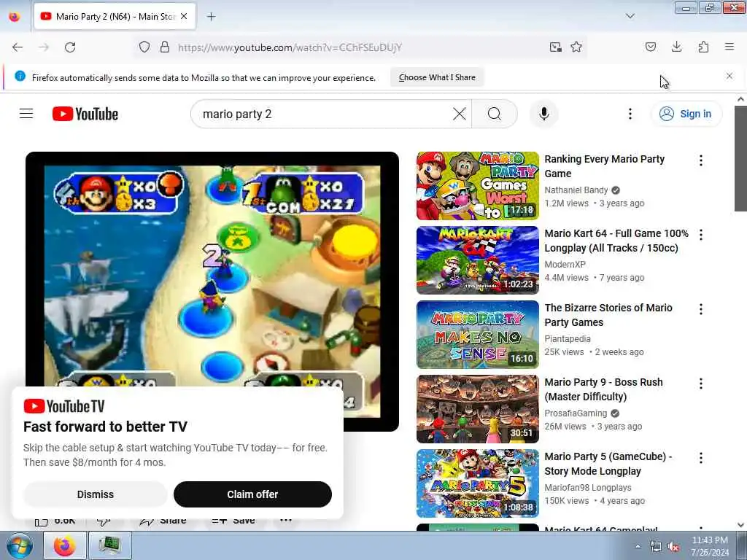The height and width of the screenshot is (560, 747).
Task: Dismiss the YouTube TV offer
Action: (96, 494)
